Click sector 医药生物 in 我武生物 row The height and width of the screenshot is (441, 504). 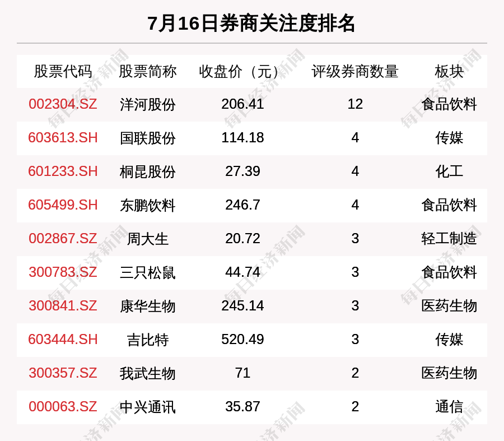(449, 373)
